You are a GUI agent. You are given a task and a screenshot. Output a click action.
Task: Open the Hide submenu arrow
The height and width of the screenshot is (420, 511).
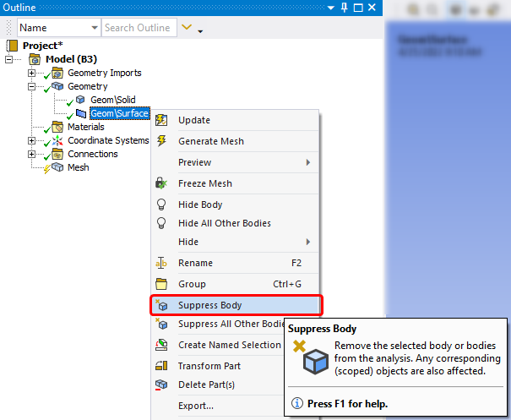[308, 242]
